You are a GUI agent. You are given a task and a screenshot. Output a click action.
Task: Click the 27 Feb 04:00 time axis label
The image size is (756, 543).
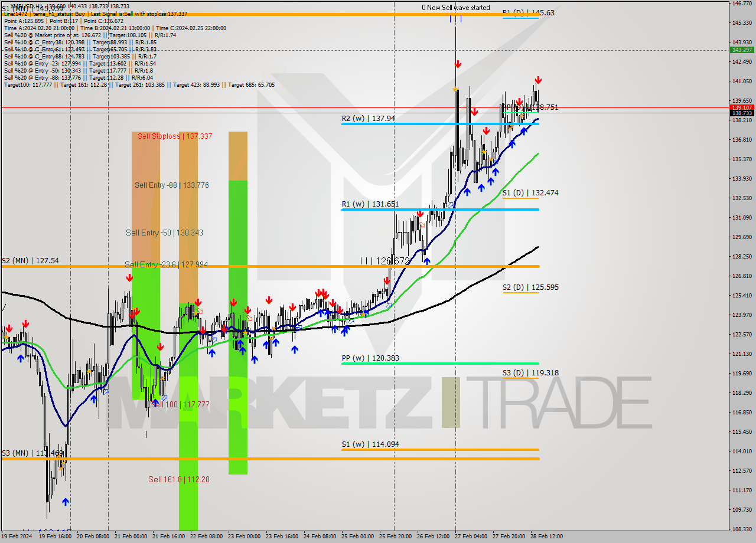point(471,537)
